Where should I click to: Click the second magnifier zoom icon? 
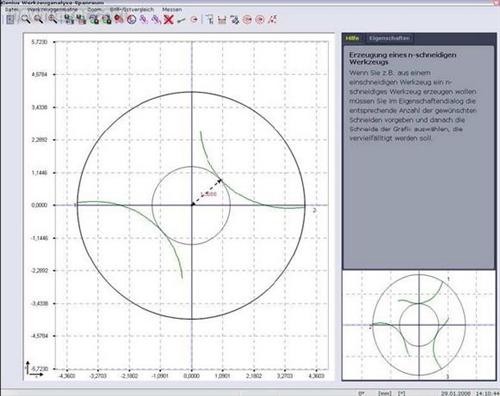click(39, 19)
